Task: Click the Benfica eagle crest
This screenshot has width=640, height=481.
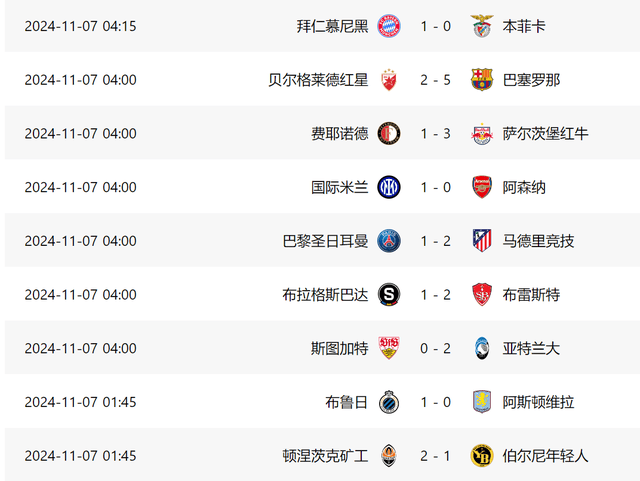Action: (482, 26)
